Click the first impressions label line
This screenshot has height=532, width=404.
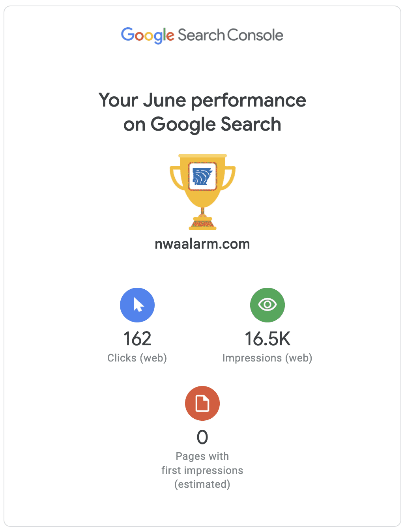202,470
